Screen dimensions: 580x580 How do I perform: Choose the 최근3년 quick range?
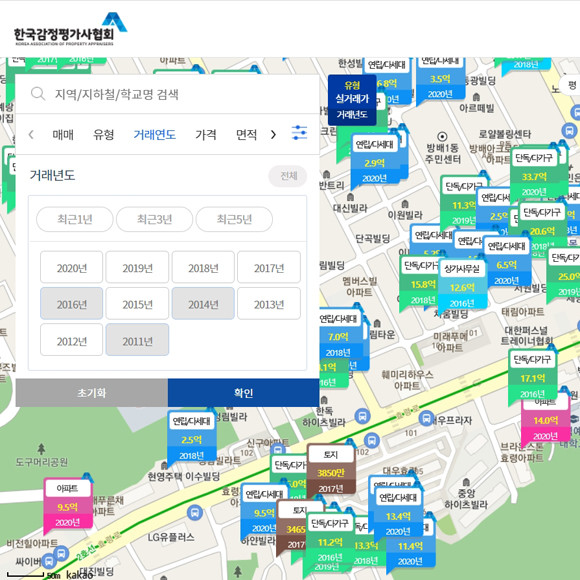pyautogui.click(x=155, y=219)
